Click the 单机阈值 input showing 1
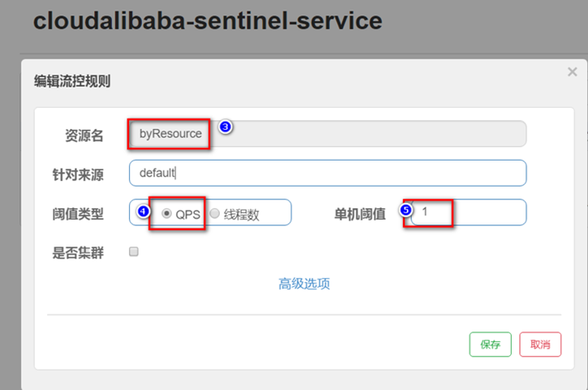This screenshot has height=390, width=588. 468,212
